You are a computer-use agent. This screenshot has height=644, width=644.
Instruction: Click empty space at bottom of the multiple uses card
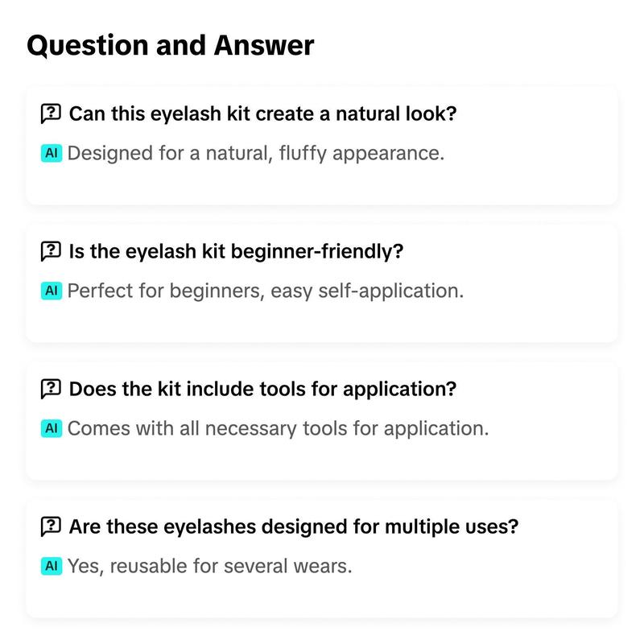(x=322, y=600)
